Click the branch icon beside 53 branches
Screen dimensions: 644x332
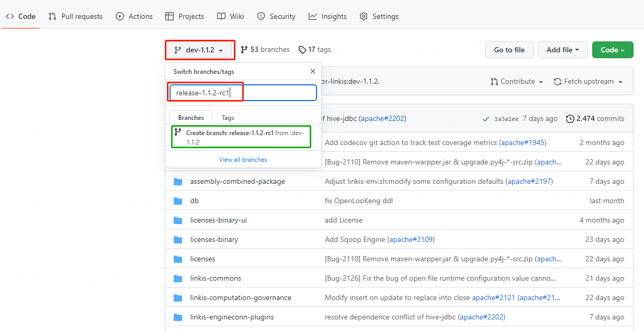244,50
